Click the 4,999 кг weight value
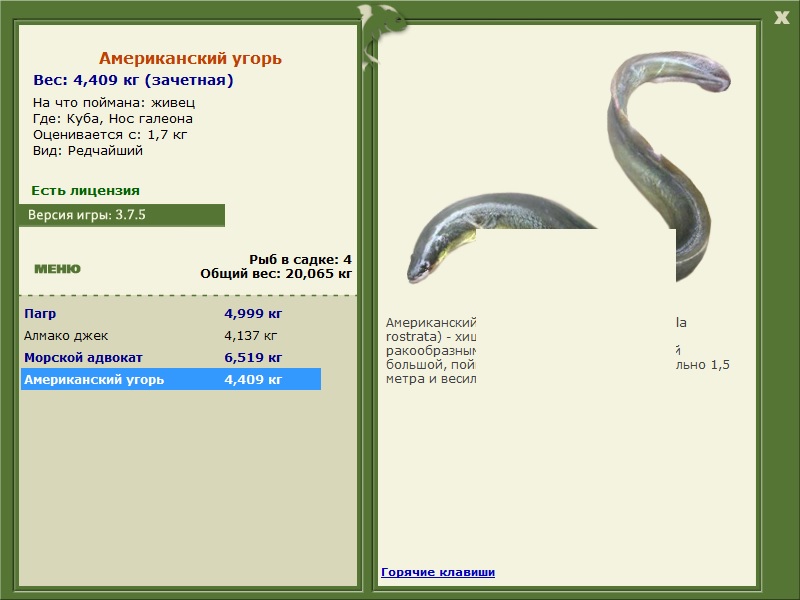Viewport: 800px width, 600px height. 253,313
